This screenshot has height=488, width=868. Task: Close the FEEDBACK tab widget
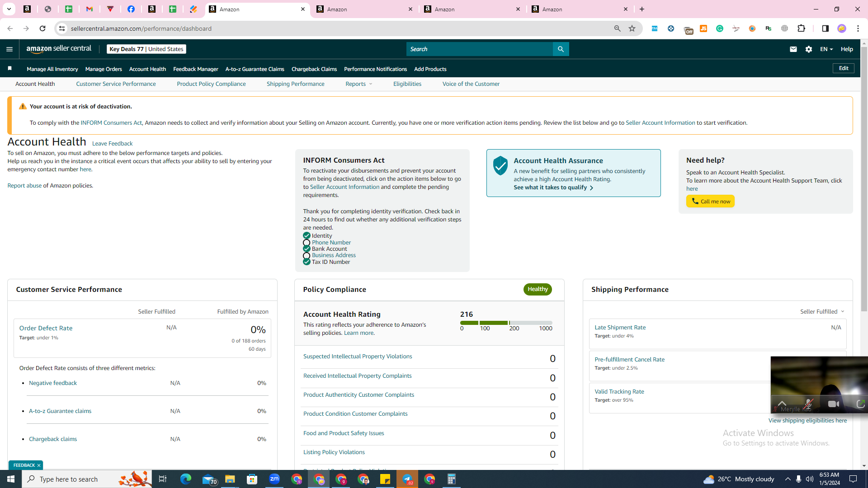[39, 465]
